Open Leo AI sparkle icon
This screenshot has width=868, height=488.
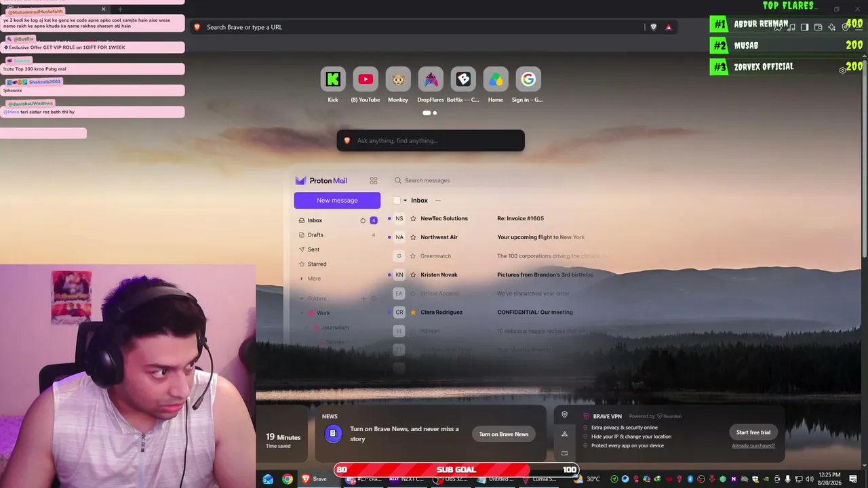[831, 27]
